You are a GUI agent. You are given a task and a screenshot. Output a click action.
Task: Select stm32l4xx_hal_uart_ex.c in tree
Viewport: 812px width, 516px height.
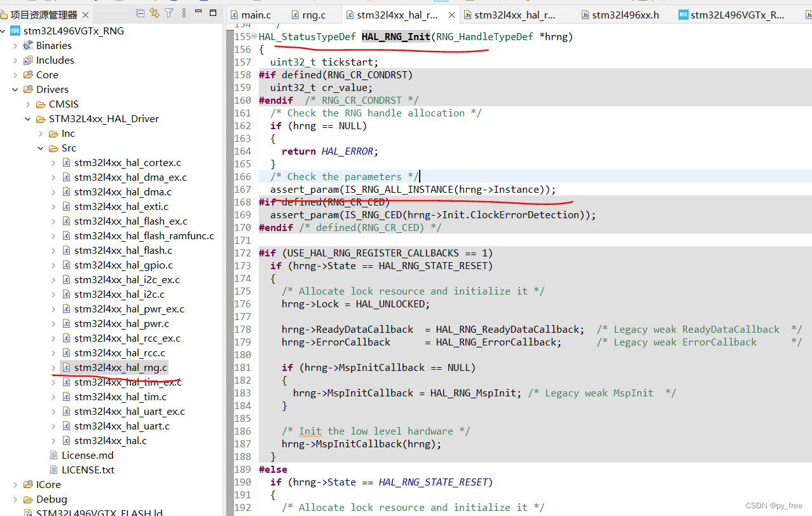point(130,411)
